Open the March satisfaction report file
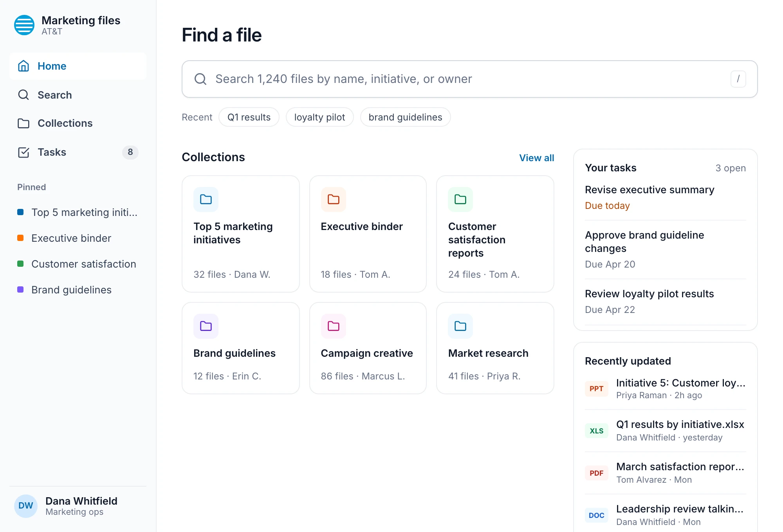 coord(665,473)
